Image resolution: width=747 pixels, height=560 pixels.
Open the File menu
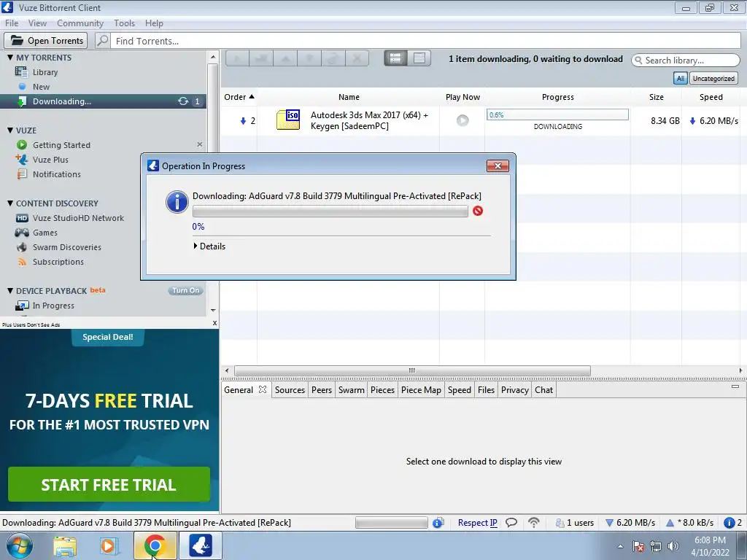12,23
